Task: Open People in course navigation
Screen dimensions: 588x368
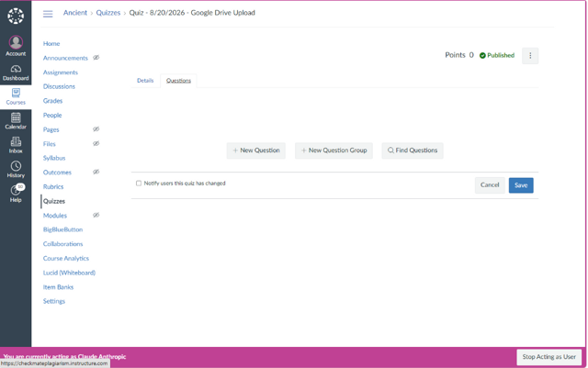Action: tap(52, 115)
